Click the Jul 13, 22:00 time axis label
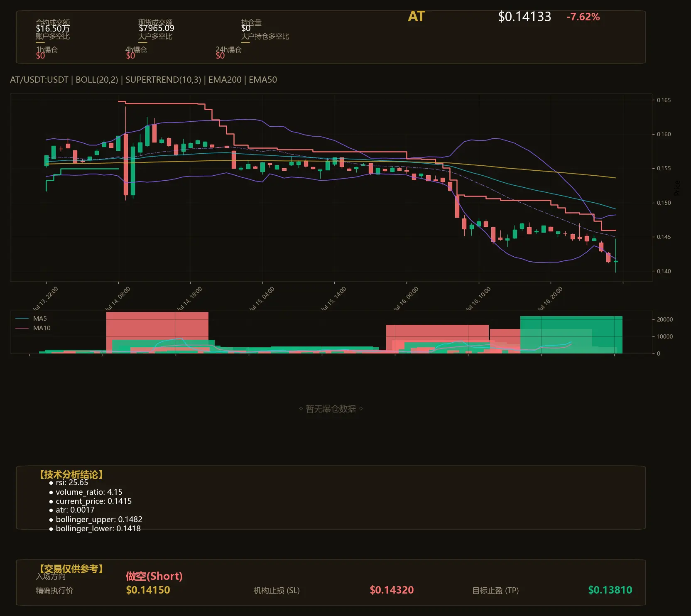This screenshot has width=691, height=616. coord(46,298)
